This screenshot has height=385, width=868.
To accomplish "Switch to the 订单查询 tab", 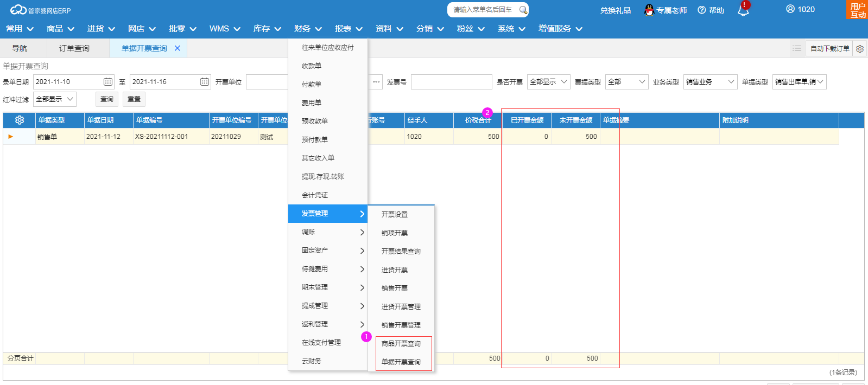I will [x=74, y=48].
